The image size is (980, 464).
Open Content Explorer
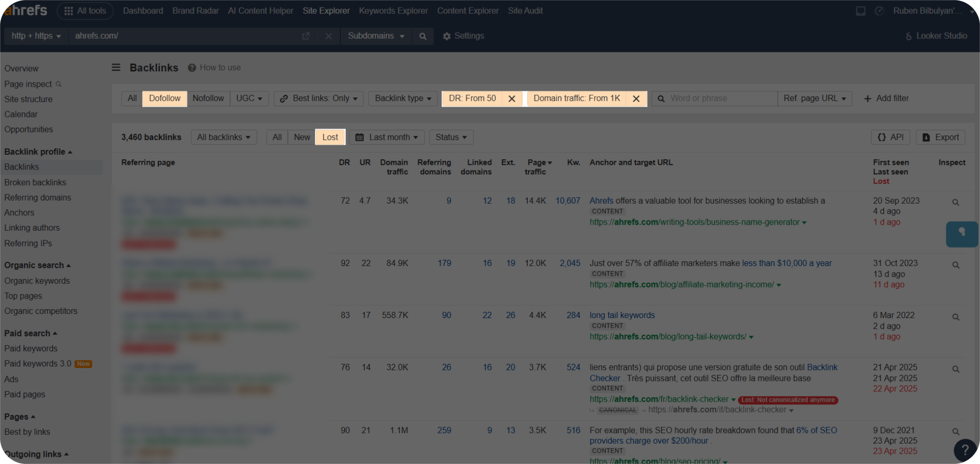coord(468,11)
